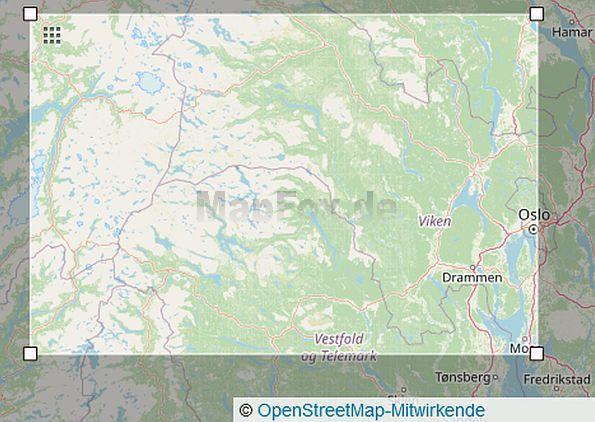Screen dimensions: 595x422
Task: Click the Fredrikstad town marker dot
Action: pos(556,388)
